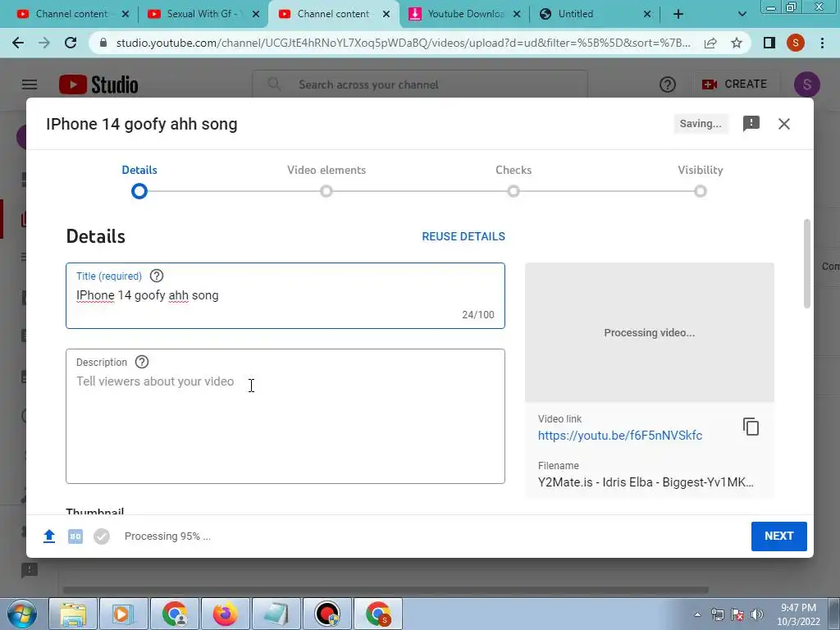Viewport: 840px width, 630px height.
Task: Toggle Chrome side panel icon
Action: click(x=769, y=43)
